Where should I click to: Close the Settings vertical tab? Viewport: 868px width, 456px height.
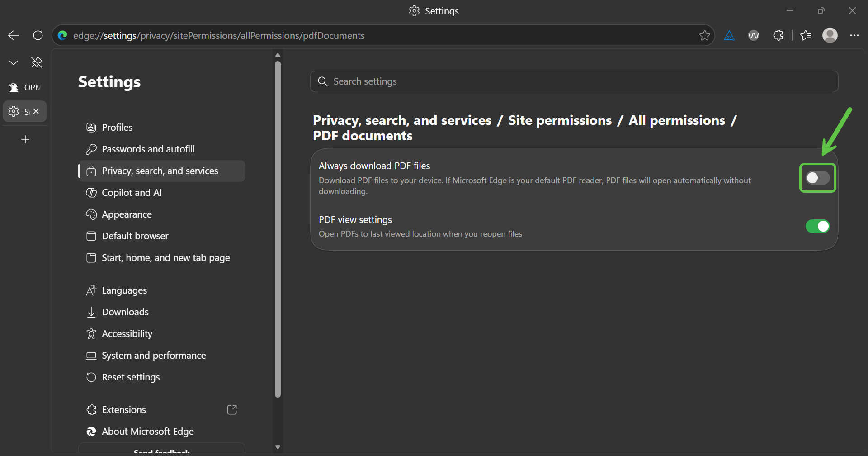coord(36,111)
